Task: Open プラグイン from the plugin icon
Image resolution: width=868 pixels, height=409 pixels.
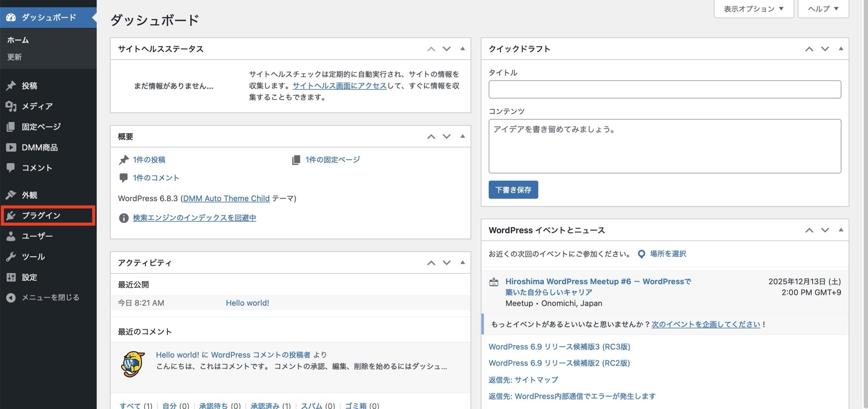Action: (11, 216)
